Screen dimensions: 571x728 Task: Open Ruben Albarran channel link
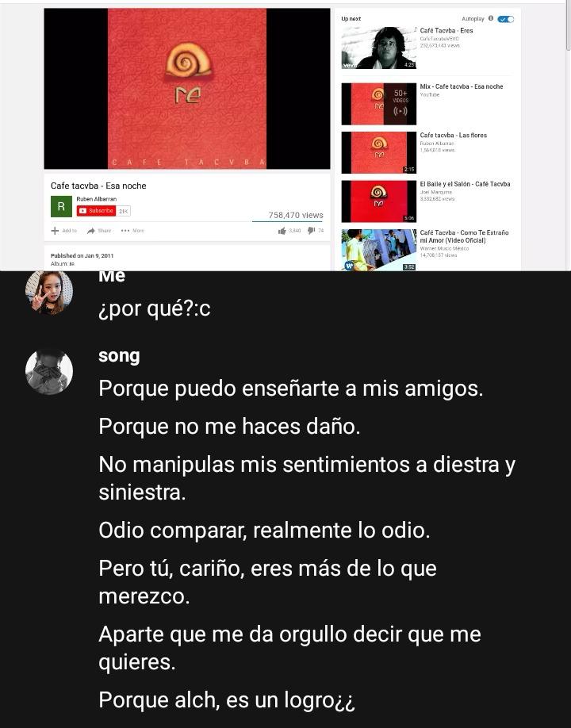[x=96, y=199]
